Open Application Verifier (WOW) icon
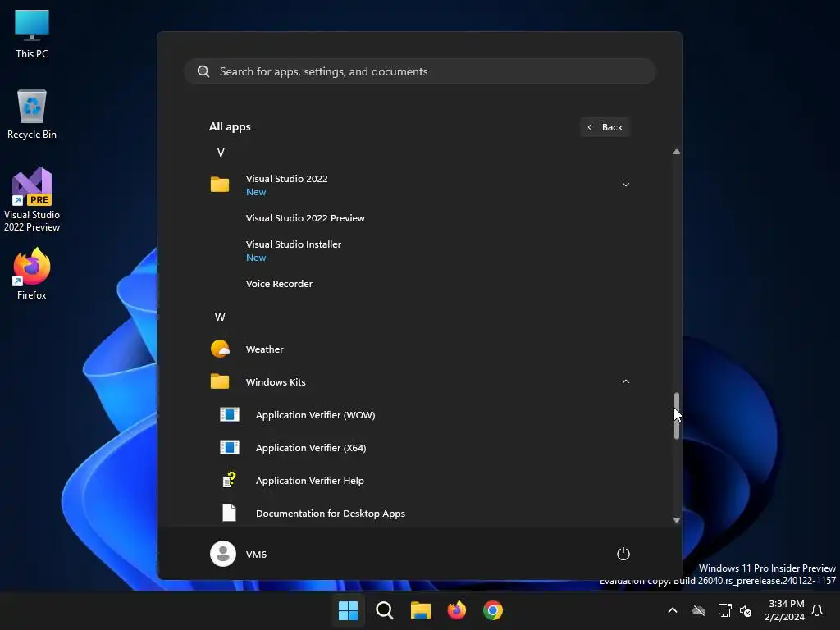This screenshot has height=630, width=840. point(230,414)
